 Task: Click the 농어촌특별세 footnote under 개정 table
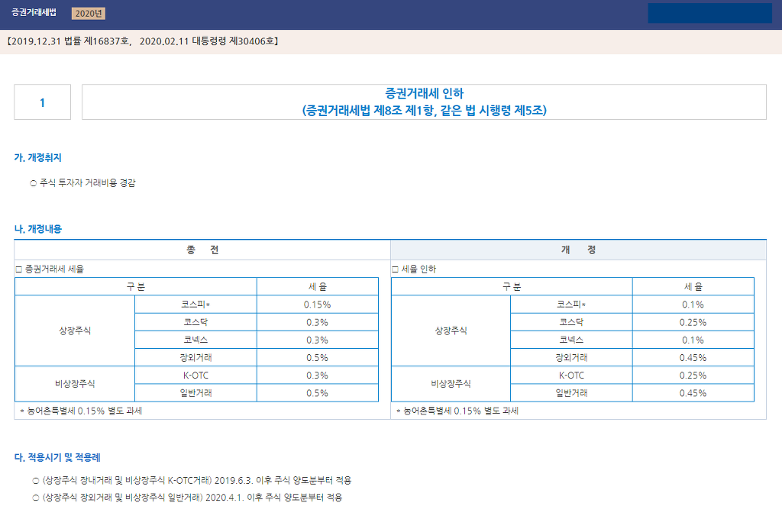[457, 411]
